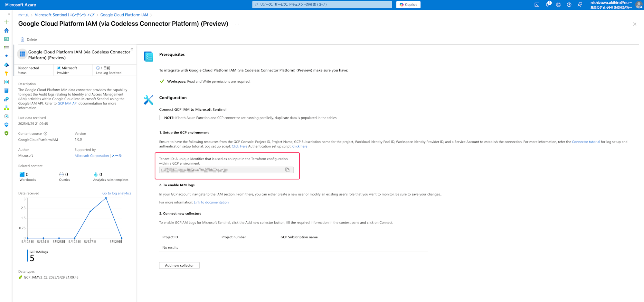Click Go to log analytics link
Viewport: 644px width, 302px height.
point(117,193)
